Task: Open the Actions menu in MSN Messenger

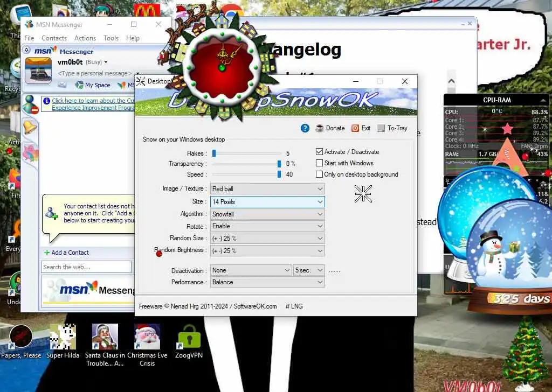Action: click(x=85, y=38)
